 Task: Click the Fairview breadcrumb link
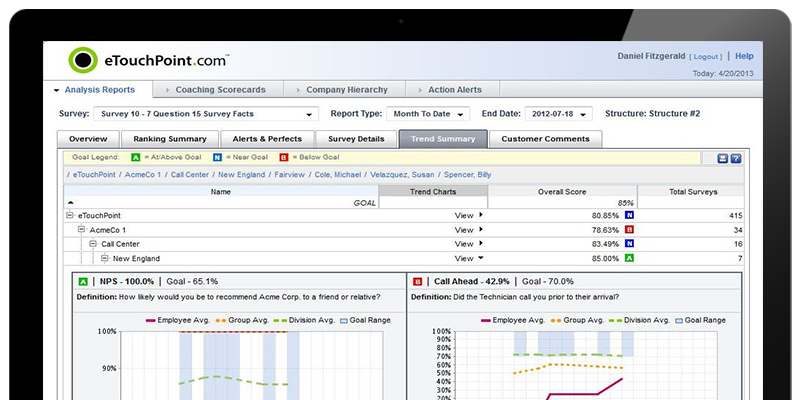[289, 174]
